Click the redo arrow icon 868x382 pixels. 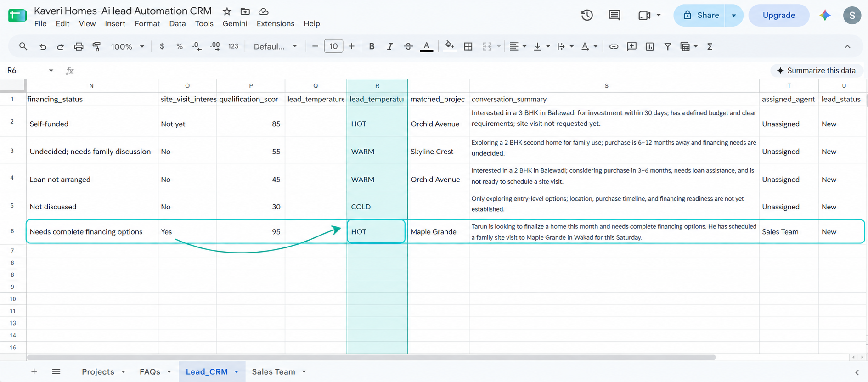click(60, 46)
